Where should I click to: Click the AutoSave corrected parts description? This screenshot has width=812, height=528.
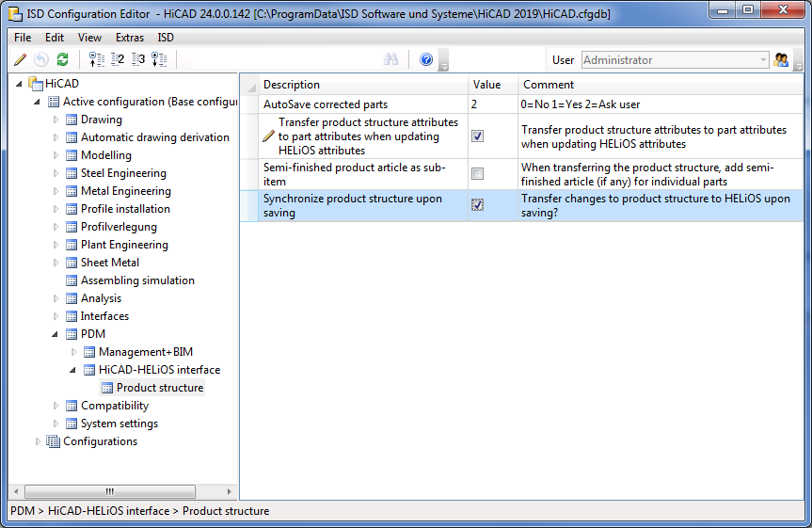click(326, 104)
